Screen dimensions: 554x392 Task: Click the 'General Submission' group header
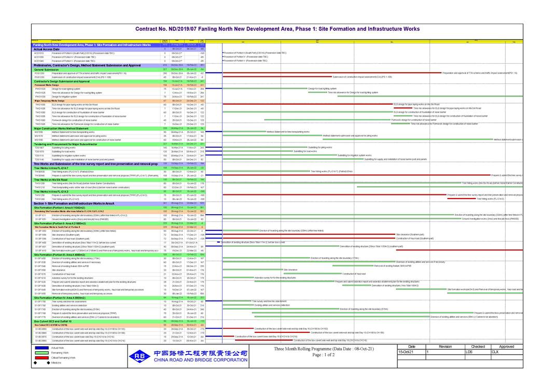[x=118, y=69]
